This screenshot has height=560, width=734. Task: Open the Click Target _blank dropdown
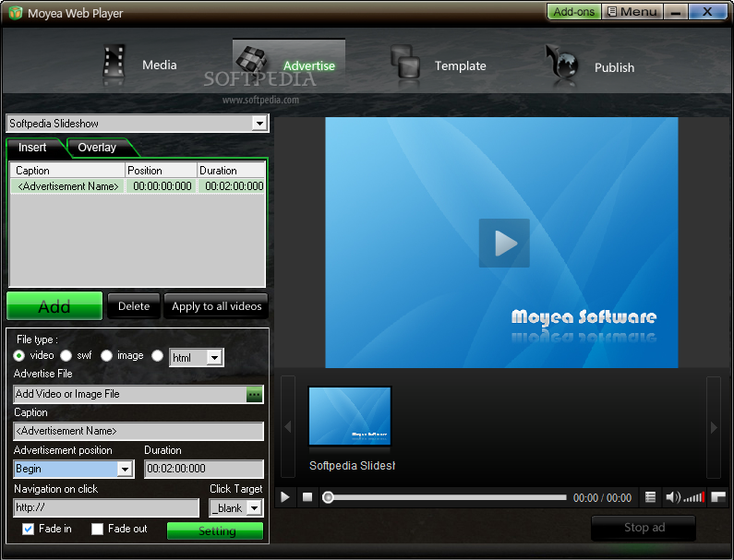coord(254,508)
